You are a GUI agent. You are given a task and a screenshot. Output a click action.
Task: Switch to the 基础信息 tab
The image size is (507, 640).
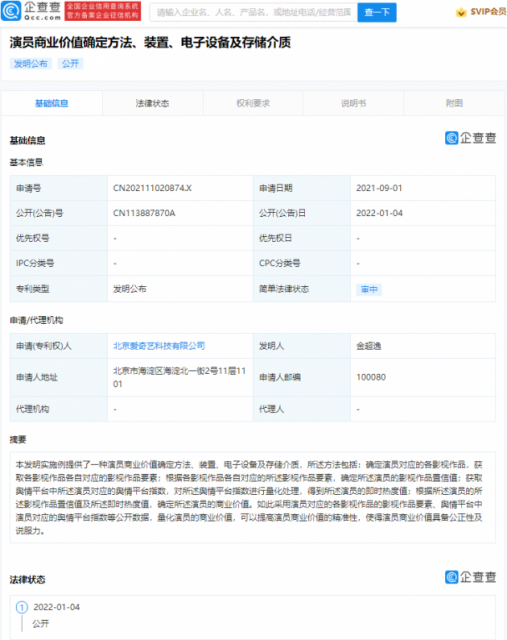(x=51, y=103)
